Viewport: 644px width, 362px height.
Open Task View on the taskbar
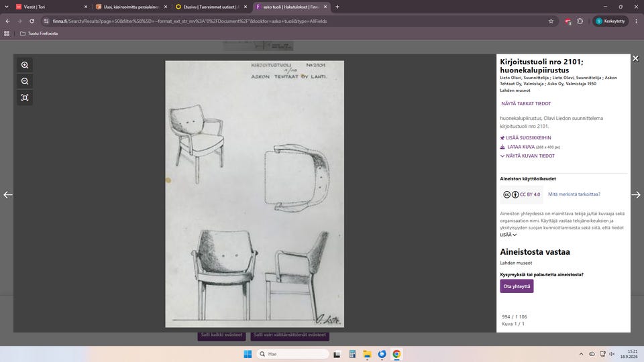pos(337,354)
